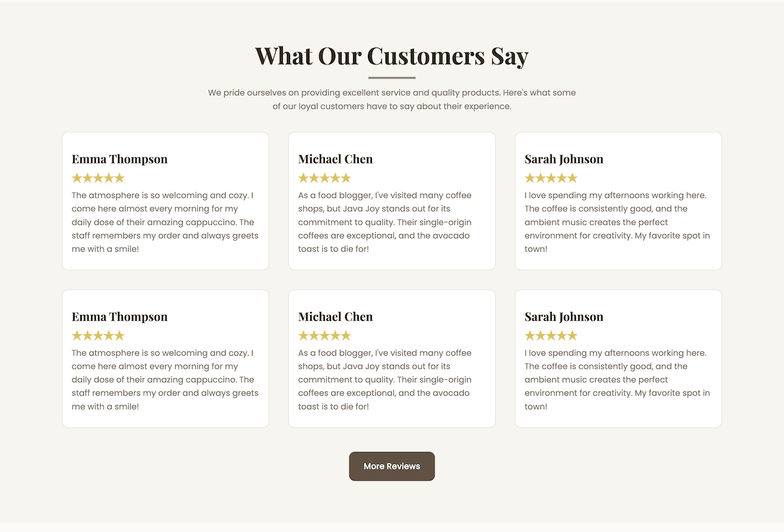Click the What Our Customers Say heading
Viewport: 784px width, 532px height.
point(392,56)
